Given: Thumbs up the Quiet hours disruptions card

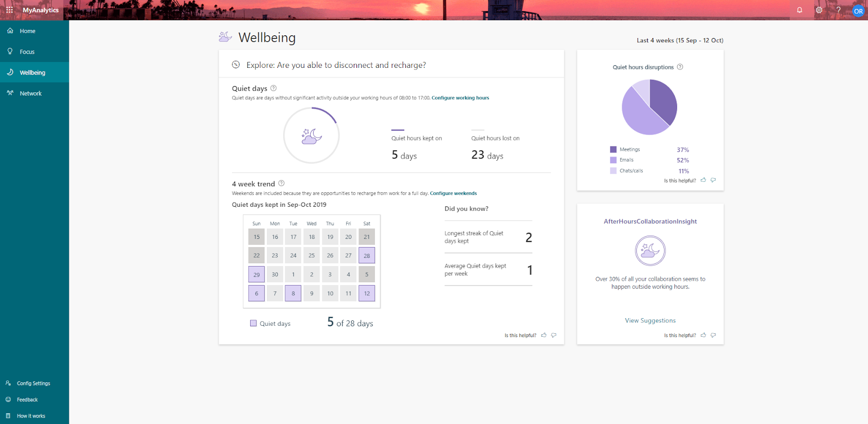Looking at the screenshot, I should 703,180.
